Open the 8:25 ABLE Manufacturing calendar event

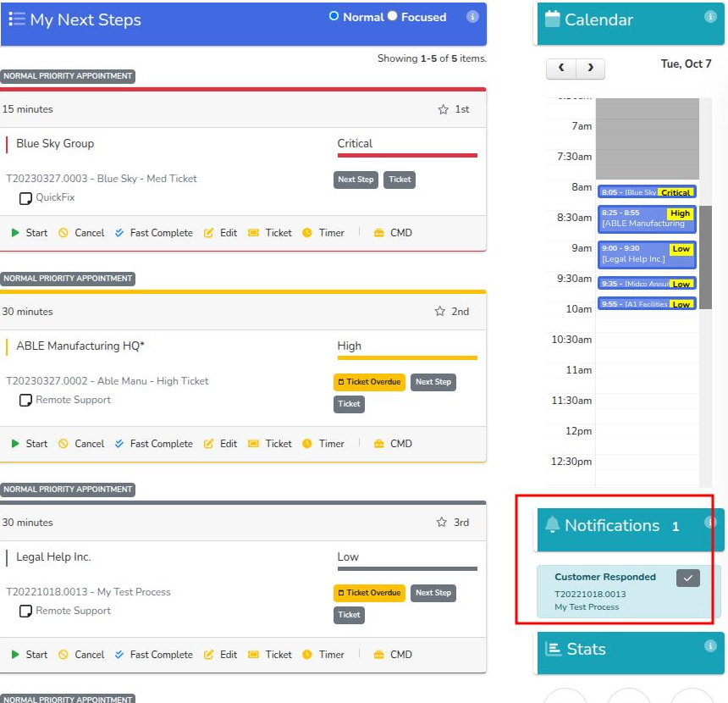tap(647, 219)
